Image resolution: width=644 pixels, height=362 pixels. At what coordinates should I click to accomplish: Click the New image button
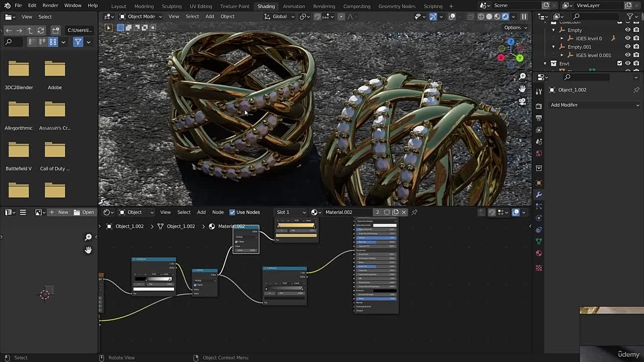pos(58,212)
